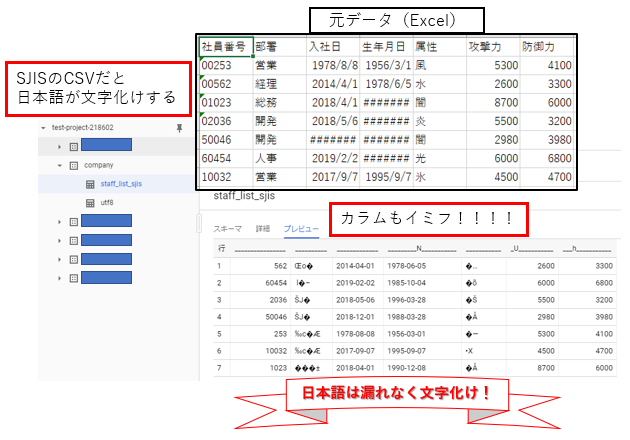Click the dataset icon next to company
The width and height of the screenshot is (630, 440).
tap(74, 166)
